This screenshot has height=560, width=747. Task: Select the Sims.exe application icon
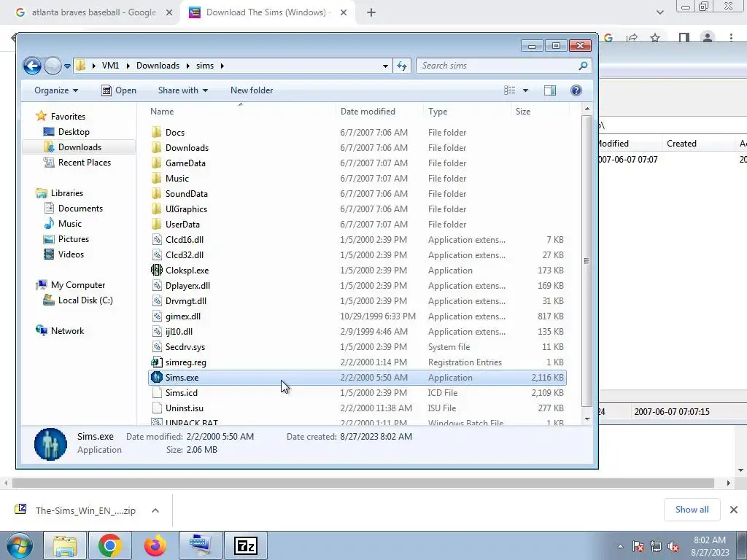(156, 378)
